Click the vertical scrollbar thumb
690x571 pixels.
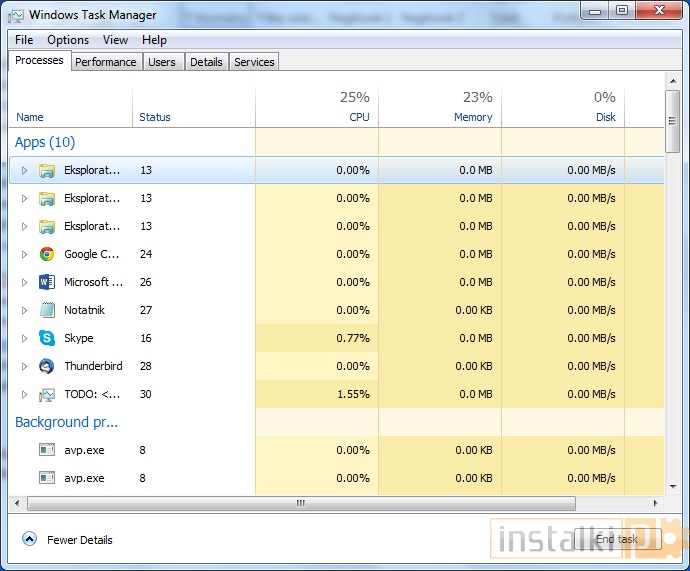[672, 121]
